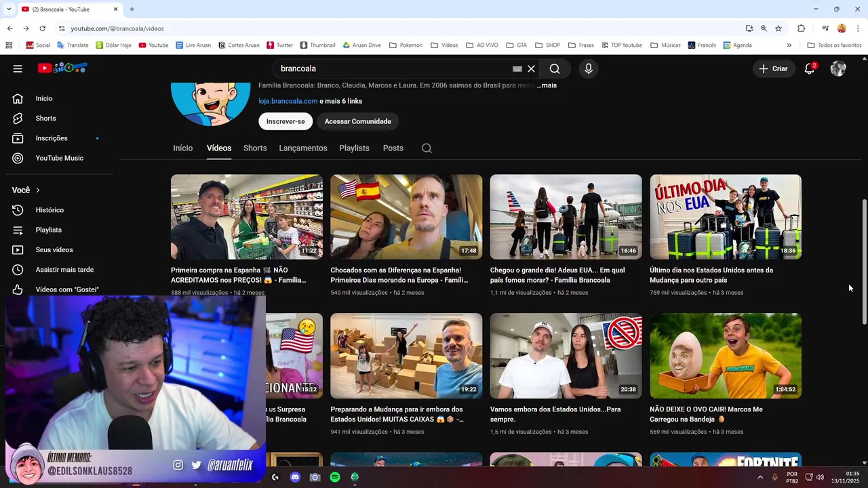Screen dimensions: 868x488
Task: Click the search magnifier button
Action: point(555,68)
